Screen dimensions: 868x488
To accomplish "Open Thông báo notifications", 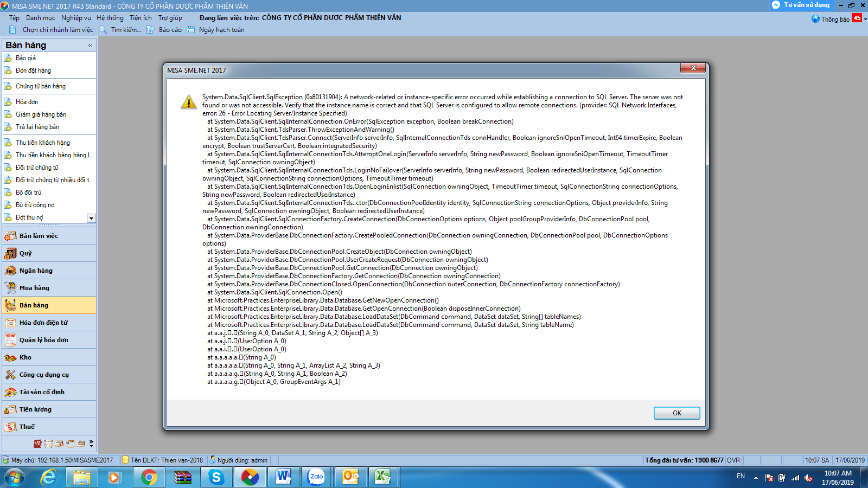I will [836, 19].
